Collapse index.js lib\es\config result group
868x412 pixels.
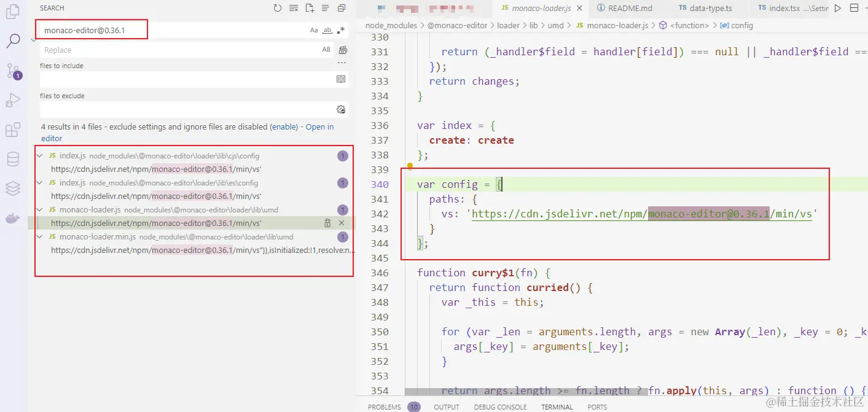40,183
